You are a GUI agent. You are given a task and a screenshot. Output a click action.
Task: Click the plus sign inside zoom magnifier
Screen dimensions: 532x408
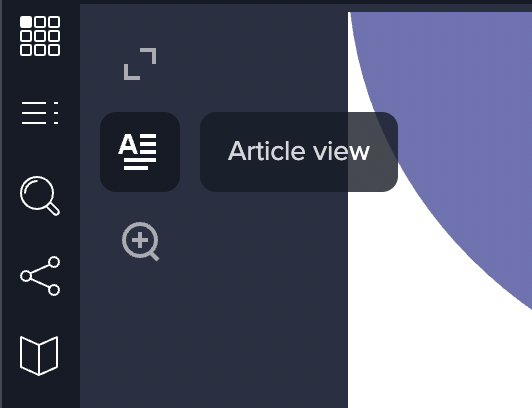click(140, 240)
